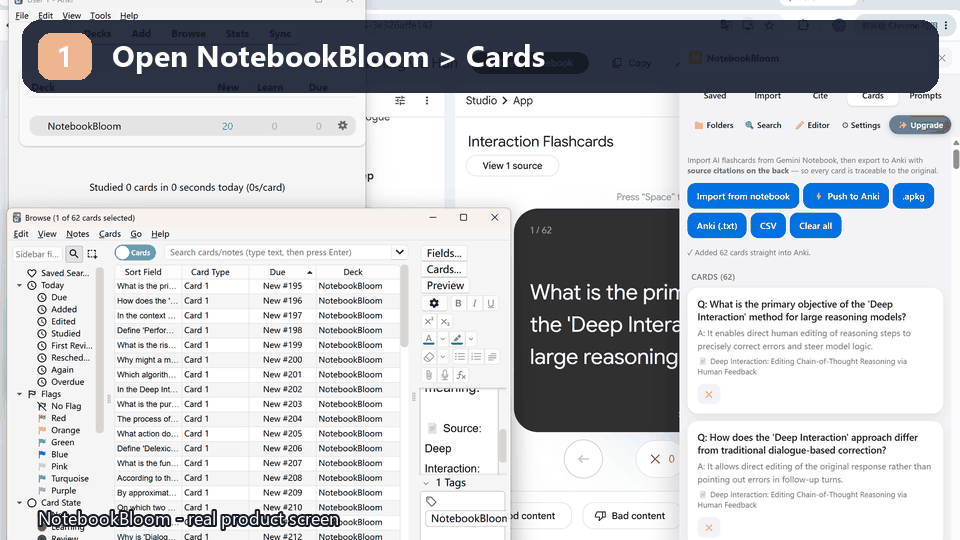960x540 pixels.
Task: Collapse the Tags section chevron
Action: tap(426, 482)
